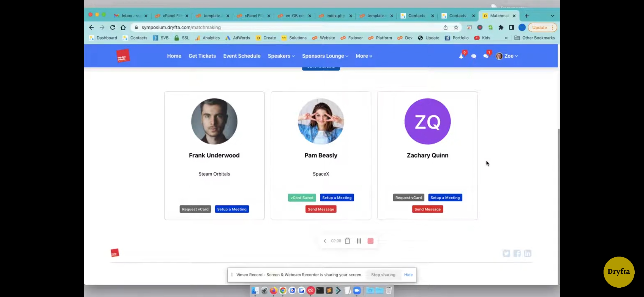Open Zoom from the Dock
The image size is (644, 297).
(x=357, y=290)
